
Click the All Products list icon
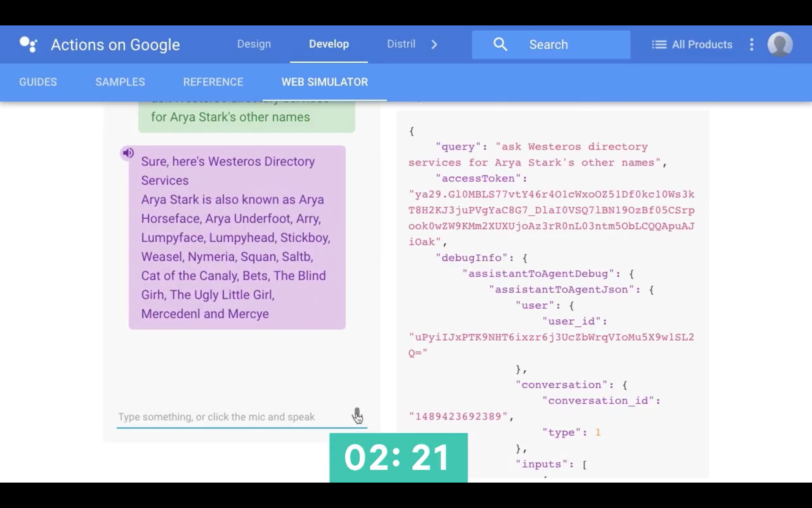click(x=659, y=45)
